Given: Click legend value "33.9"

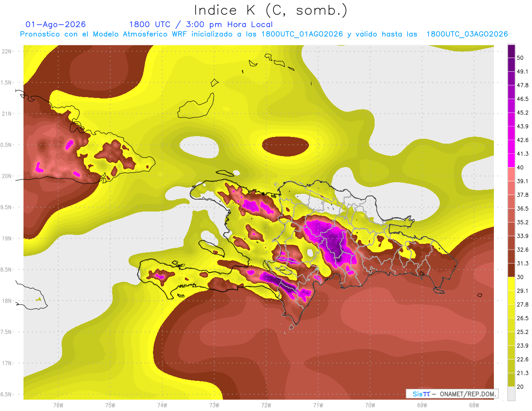Looking at the screenshot, I should 523,236.
